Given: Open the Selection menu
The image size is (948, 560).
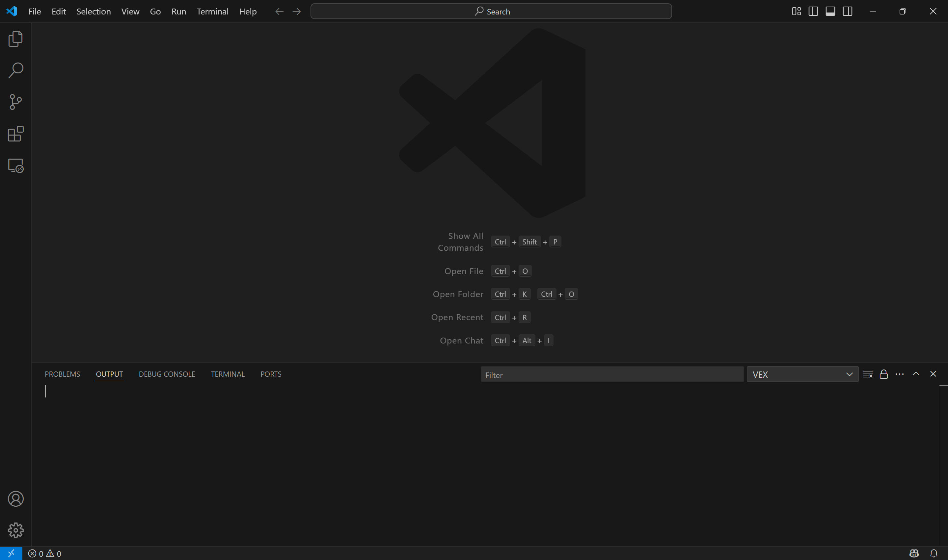Looking at the screenshot, I should pos(94,11).
